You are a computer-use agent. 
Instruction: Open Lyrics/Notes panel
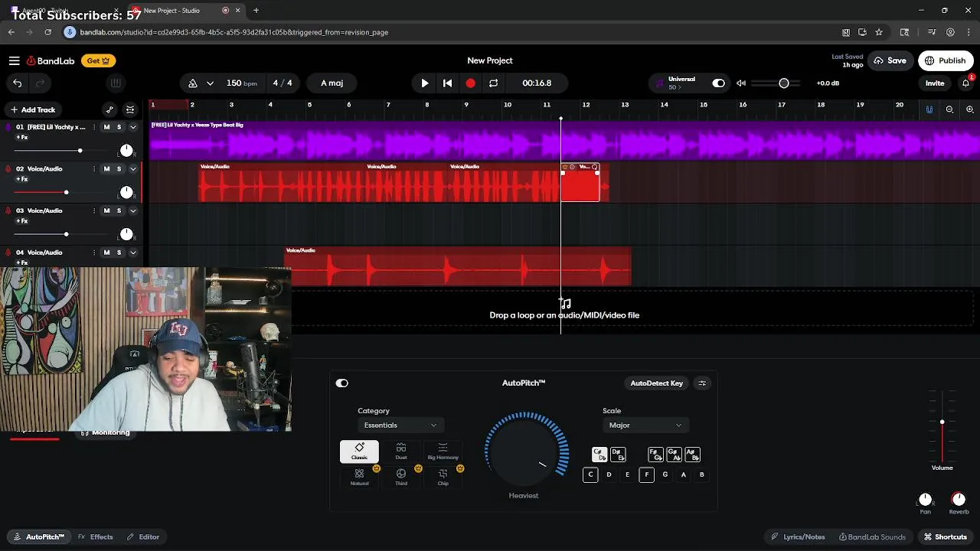pyautogui.click(x=798, y=537)
